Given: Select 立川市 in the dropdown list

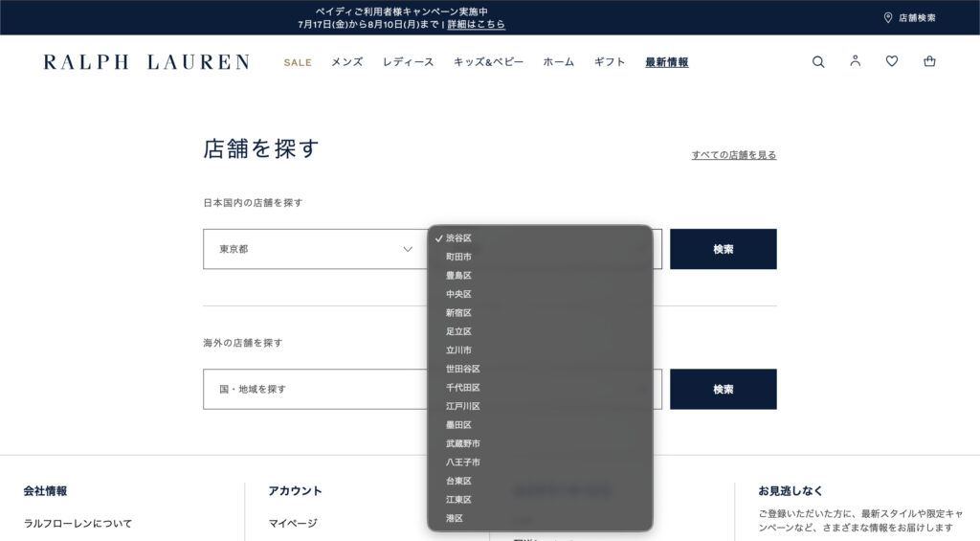Looking at the screenshot, I should click(540, 350).
